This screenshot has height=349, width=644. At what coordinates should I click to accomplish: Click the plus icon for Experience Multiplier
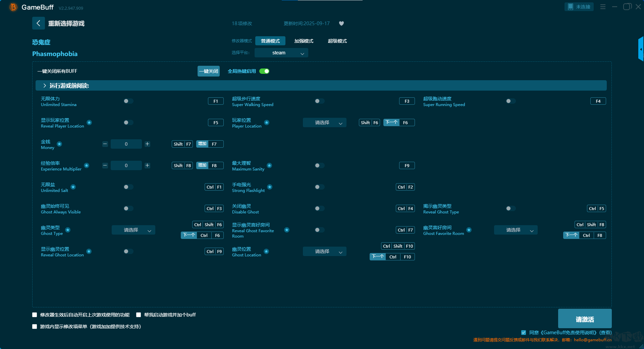(x=147, y=165)
